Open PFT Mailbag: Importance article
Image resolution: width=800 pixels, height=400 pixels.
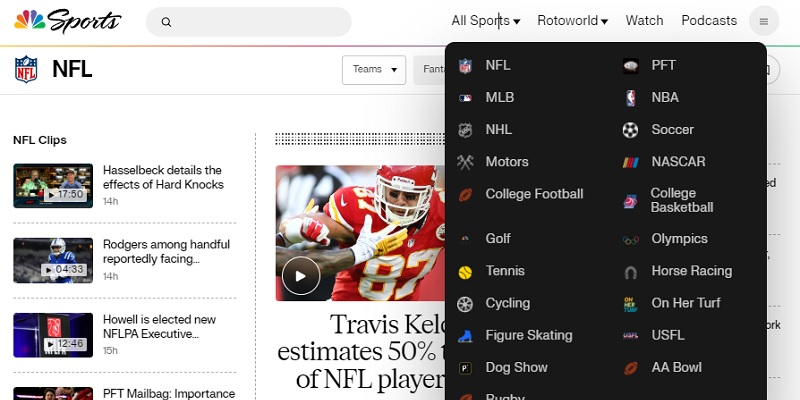(x=169, y=394)
